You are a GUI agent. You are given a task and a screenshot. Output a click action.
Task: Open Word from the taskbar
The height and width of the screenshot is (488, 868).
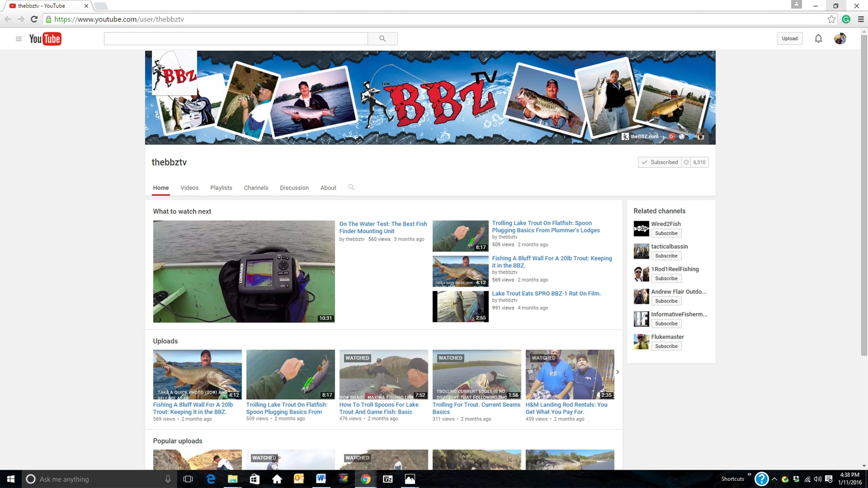321,479
